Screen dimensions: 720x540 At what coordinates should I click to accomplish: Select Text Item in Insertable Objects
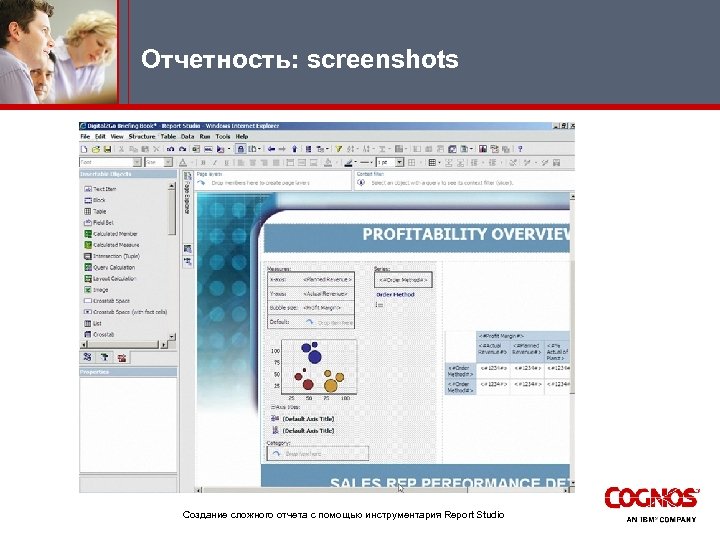pos(100,189)
